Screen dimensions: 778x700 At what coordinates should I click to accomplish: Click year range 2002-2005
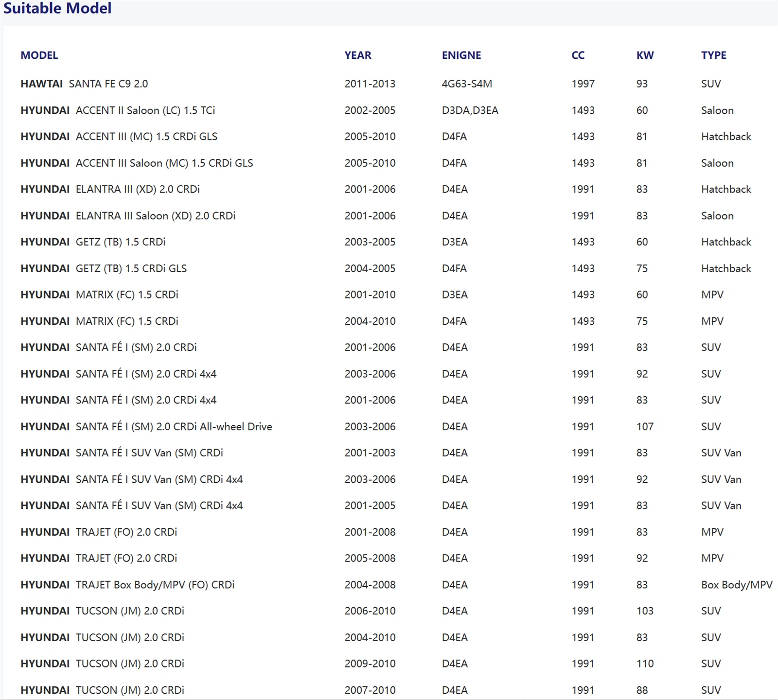tap(370, 110)
